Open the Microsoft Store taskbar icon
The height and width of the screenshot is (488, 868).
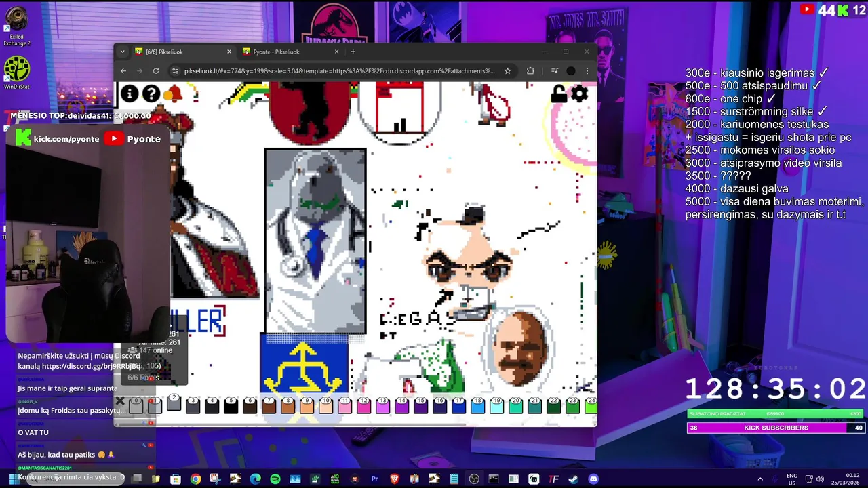point(176,479)
